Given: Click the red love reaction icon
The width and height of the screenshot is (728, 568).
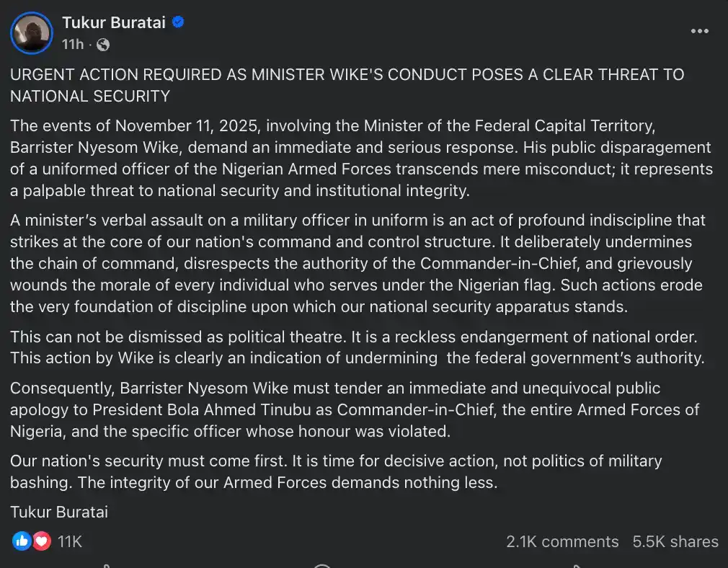Looking at the screenshot, I should pos(40,541).
